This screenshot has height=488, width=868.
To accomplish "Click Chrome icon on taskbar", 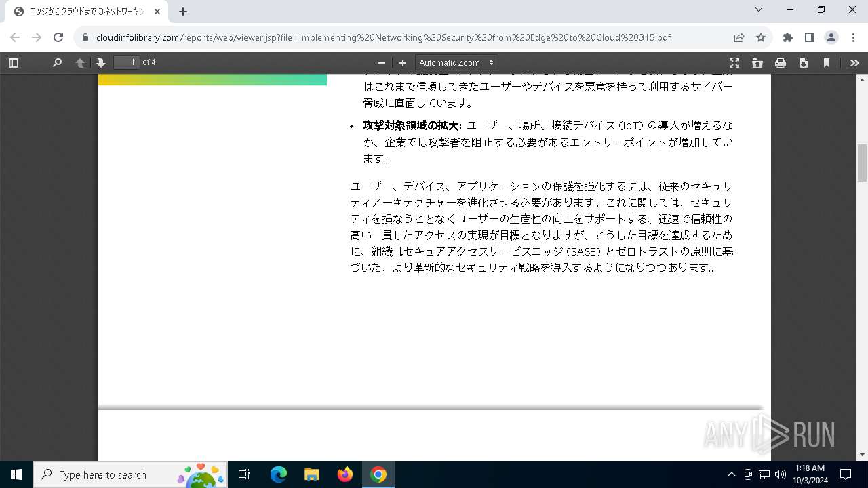I will pyautogui.click(x=378, y=474).
